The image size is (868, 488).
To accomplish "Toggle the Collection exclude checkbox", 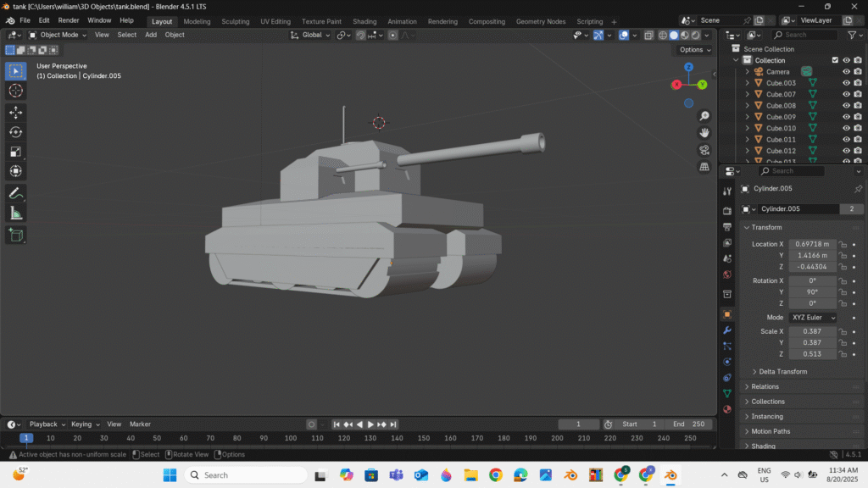I will coord(835,60).
